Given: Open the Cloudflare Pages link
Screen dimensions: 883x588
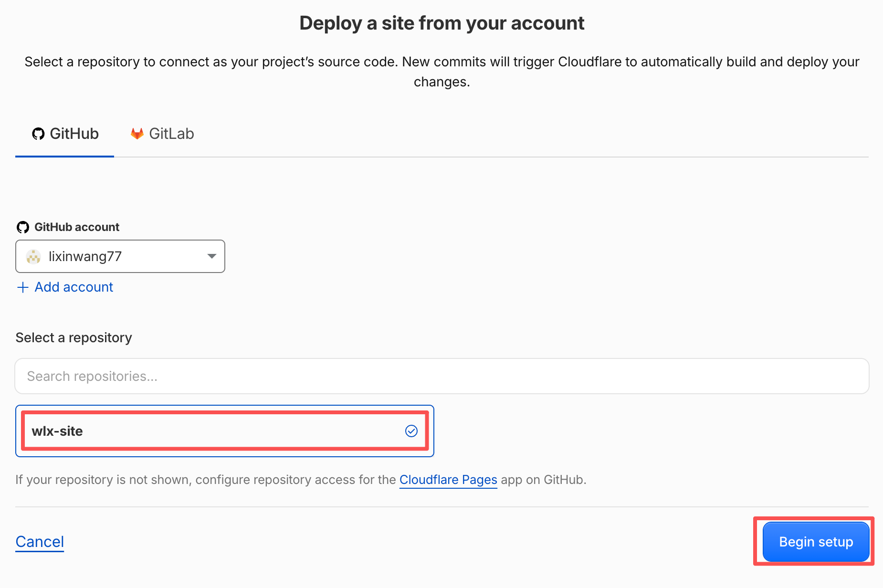Looking at the screenshot, I should [448, 480].
